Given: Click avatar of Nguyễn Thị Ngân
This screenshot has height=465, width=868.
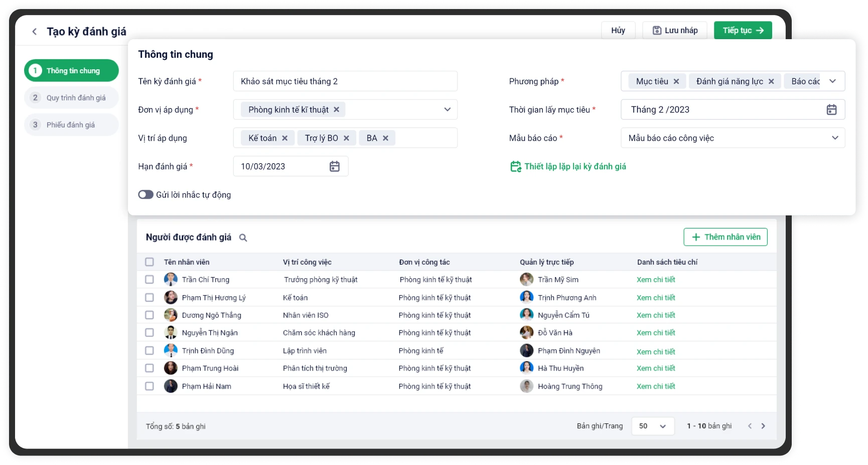Looking at the screenshot, I should click(171, 332).
